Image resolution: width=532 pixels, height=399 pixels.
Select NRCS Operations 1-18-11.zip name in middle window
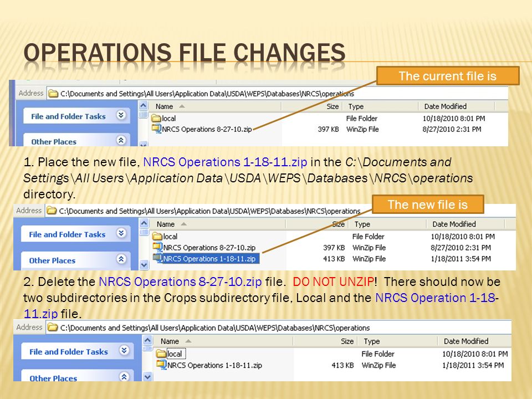pyautogui.click(x=209, y=259)
